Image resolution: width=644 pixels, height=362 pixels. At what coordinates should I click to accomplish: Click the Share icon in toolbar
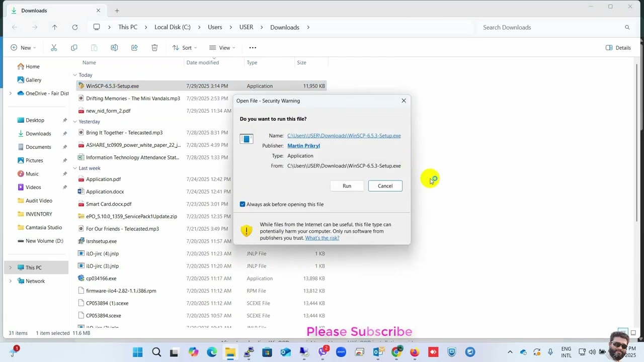click(x=134, y=48)
